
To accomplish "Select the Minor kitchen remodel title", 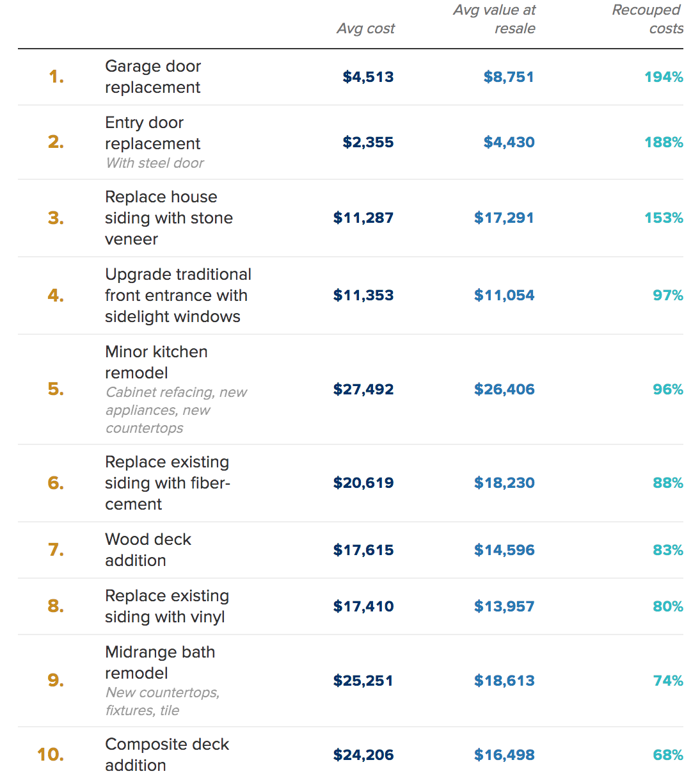I will (x=156, y=362).
